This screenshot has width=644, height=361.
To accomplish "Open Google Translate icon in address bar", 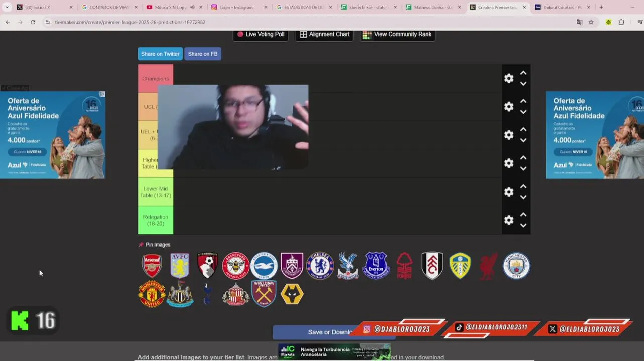I will tap(580, 22).
